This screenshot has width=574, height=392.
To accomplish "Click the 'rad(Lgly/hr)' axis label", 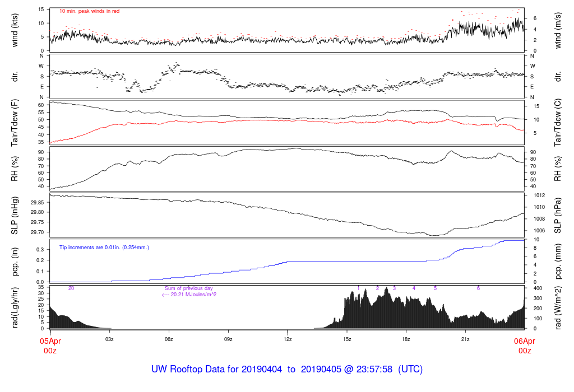I will click(x=15, y=307).
